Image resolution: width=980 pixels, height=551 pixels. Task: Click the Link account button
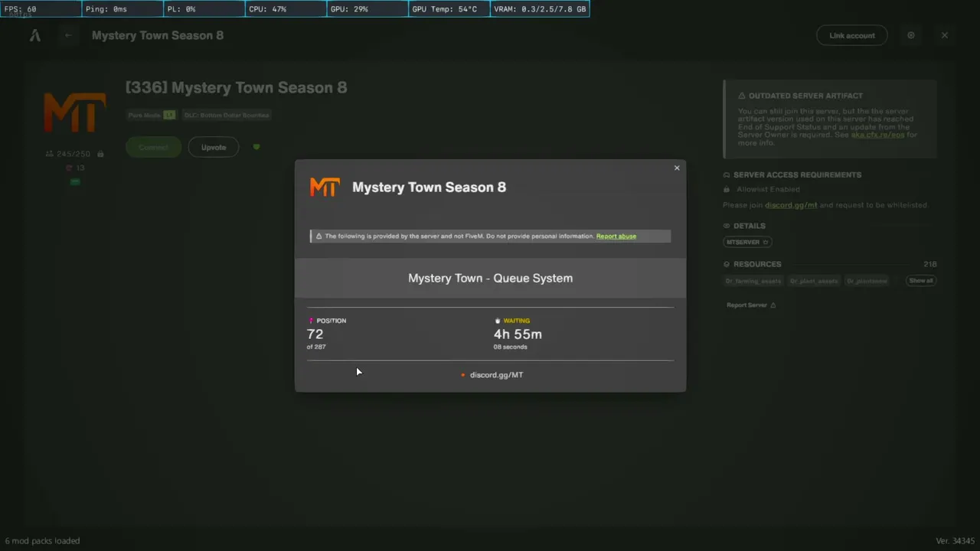point(852,35)
